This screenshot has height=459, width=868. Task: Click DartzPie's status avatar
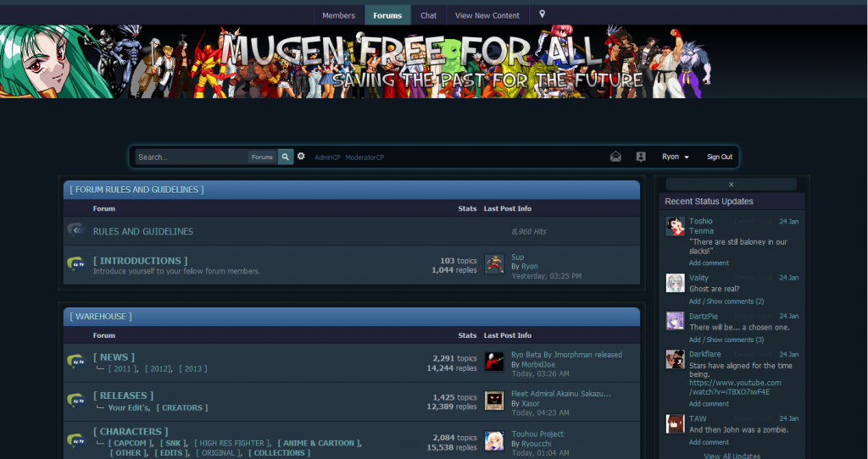[x=675, y=321]
